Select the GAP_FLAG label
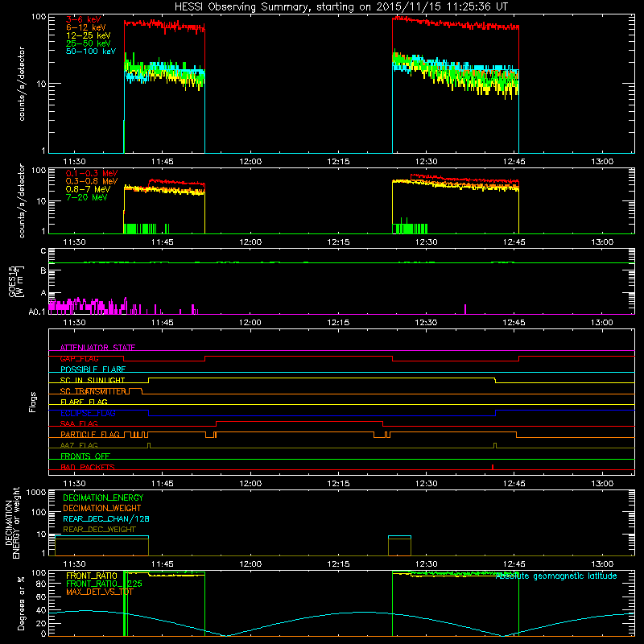This screenshot has width=644, height=644. click(x=79, y=358)
